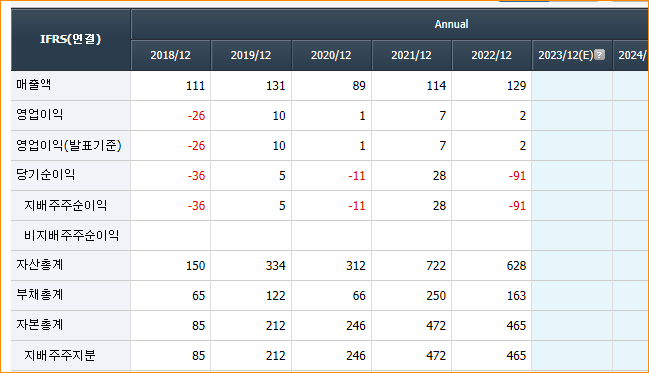The height and width of the screenshot is (373, 649).
Task: Select 부채총계 value 66
Action: (359, 296)
